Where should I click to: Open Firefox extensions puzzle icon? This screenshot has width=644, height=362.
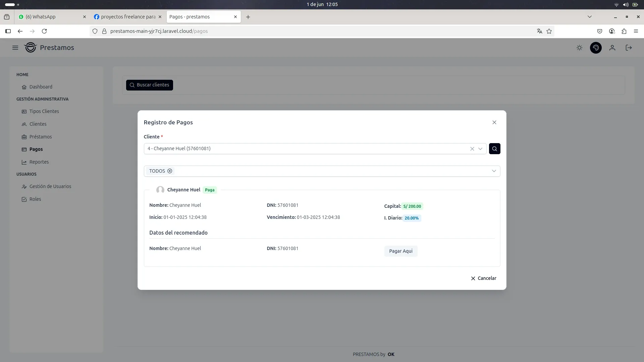pos(624,31)
